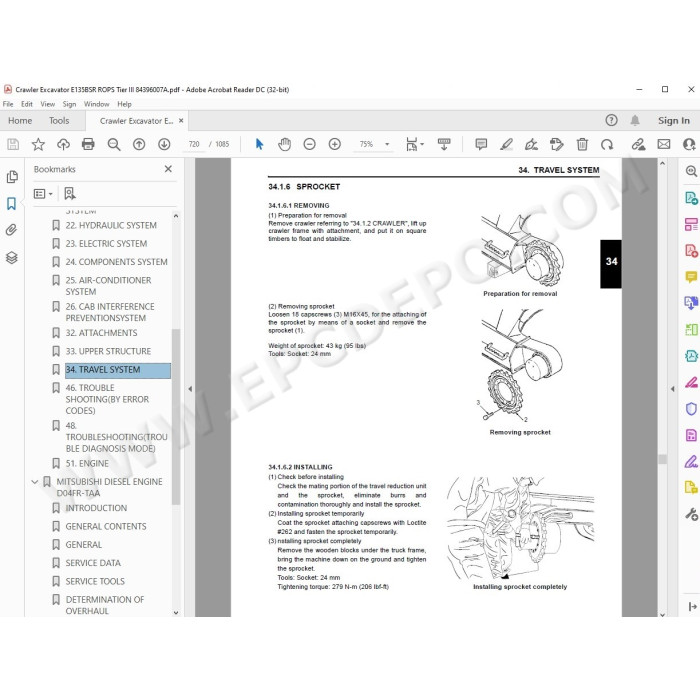The width and height of the screenshot is (700, 700).
Task: Collapse the left navigation pane arrow
Action: [x=190, y=389]
